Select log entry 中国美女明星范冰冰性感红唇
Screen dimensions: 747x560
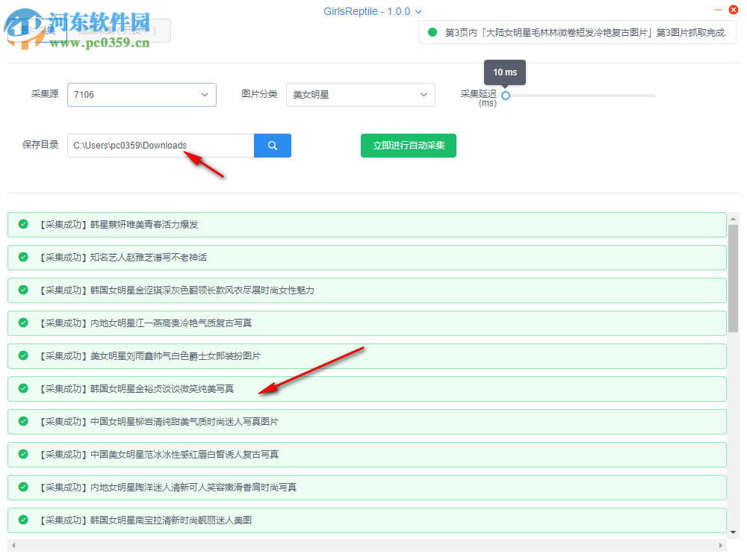[367, 455]
